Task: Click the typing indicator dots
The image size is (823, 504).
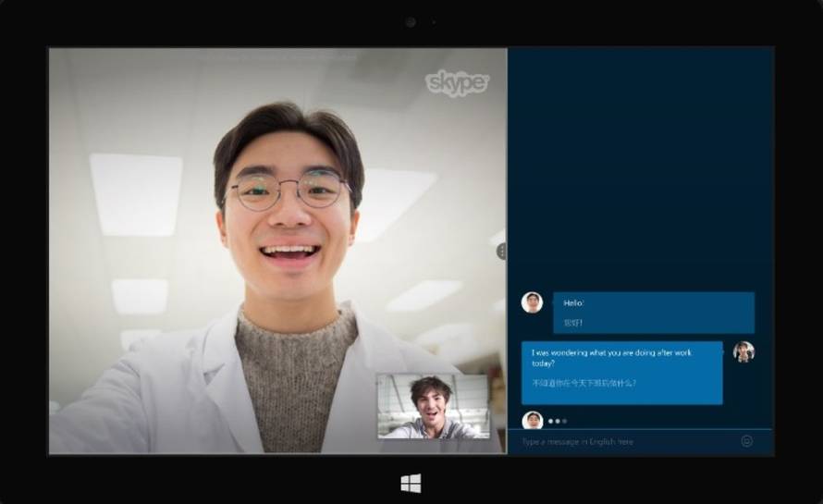Action: point(558,421)
